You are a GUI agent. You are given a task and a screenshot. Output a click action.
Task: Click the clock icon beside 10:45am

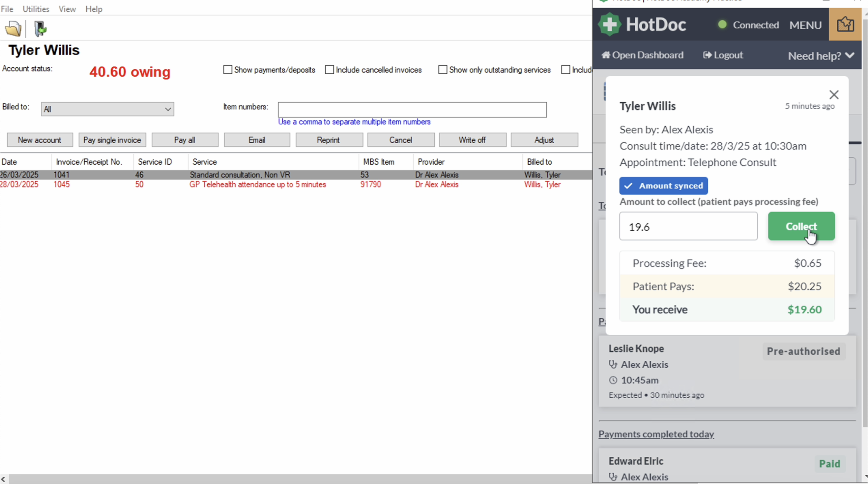(613, 380)
